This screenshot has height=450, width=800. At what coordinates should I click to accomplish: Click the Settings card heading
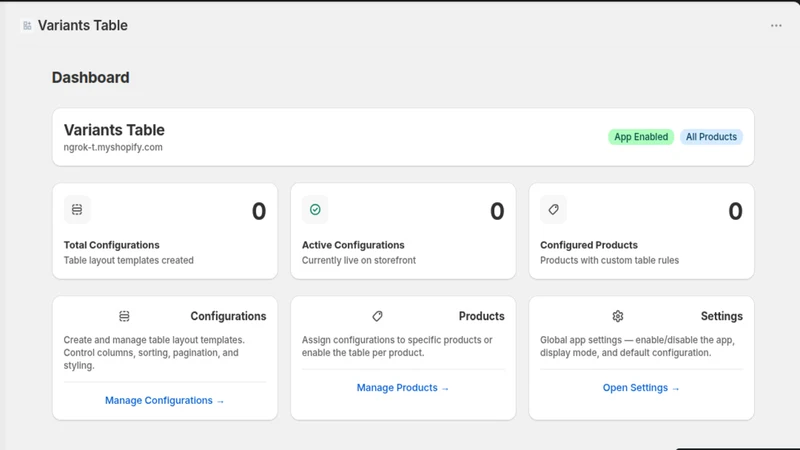(x=721, y=316)
